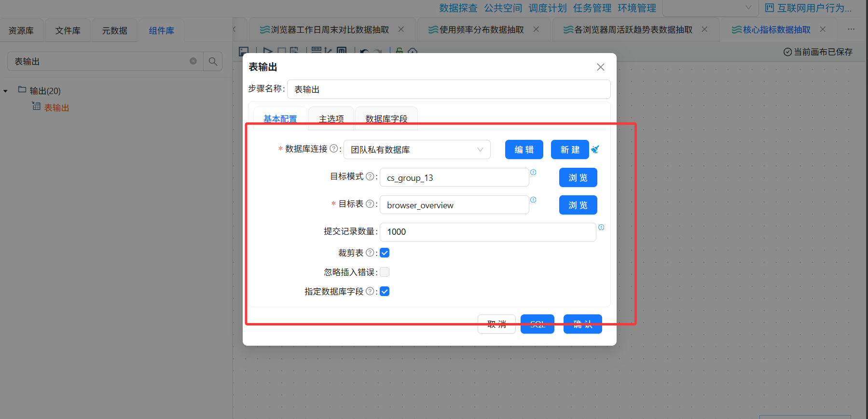Open help tooltip for 目标模式
868x419 pixels.
pyautogui.click(x=370, y=176)
